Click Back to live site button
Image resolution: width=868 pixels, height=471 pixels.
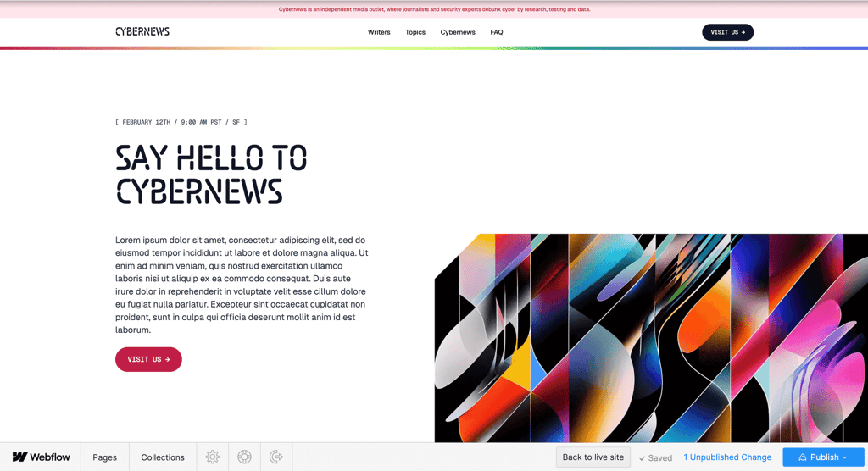point(593,457)
